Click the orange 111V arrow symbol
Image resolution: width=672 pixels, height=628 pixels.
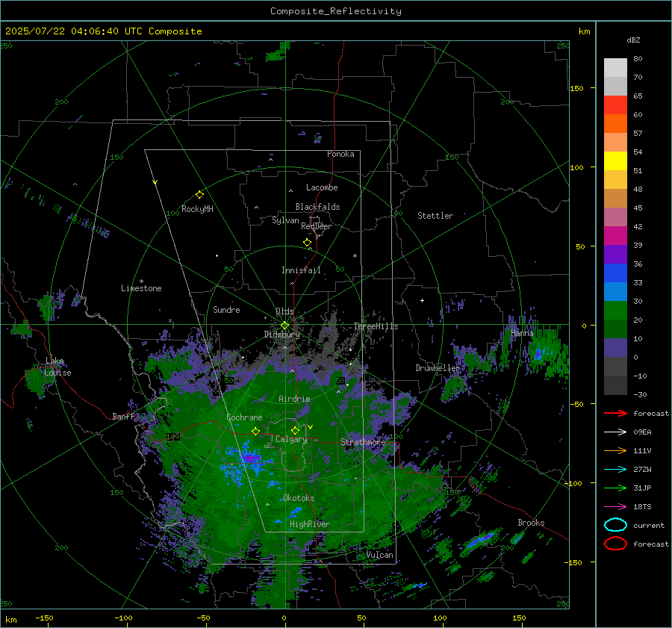[x=615, y=450]
